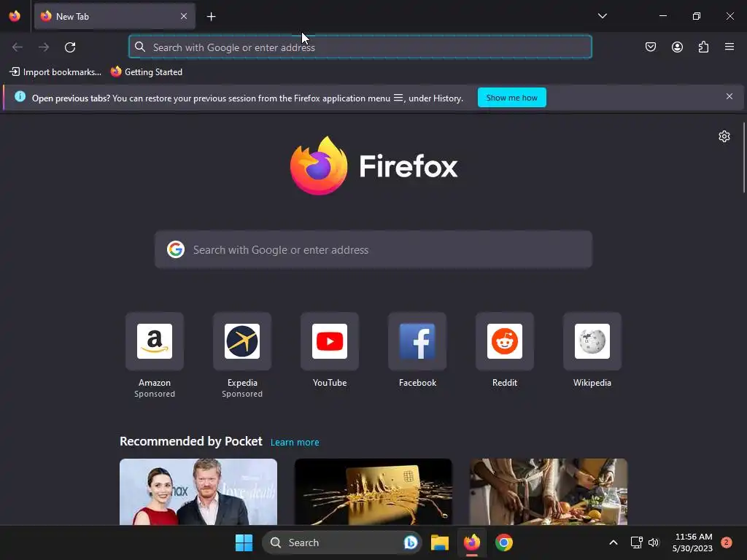Open the notification badge showing 2
The width and height of the screenshot is (747, 560).
726,542
